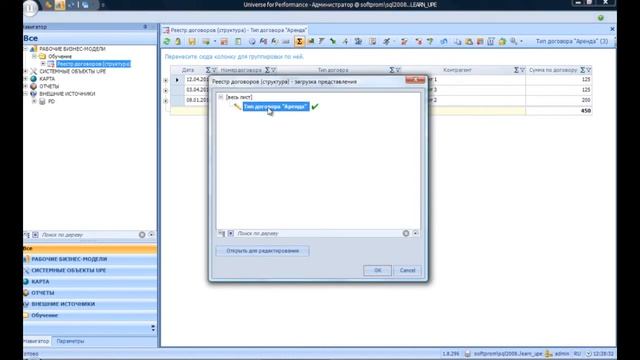640x360 pixels.
Task: Click the clear search icon in the Навигатор panel
Action: [x=142, y=235]
